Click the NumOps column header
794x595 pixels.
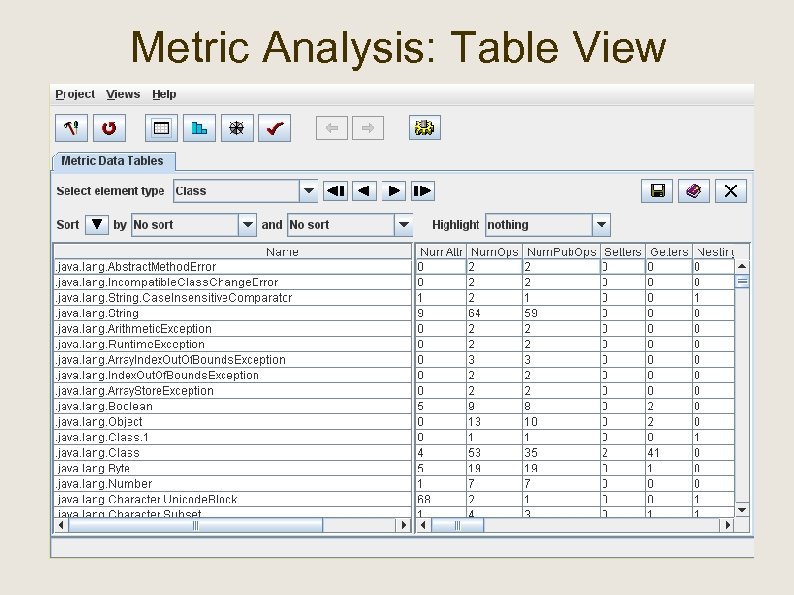point(495,252)
